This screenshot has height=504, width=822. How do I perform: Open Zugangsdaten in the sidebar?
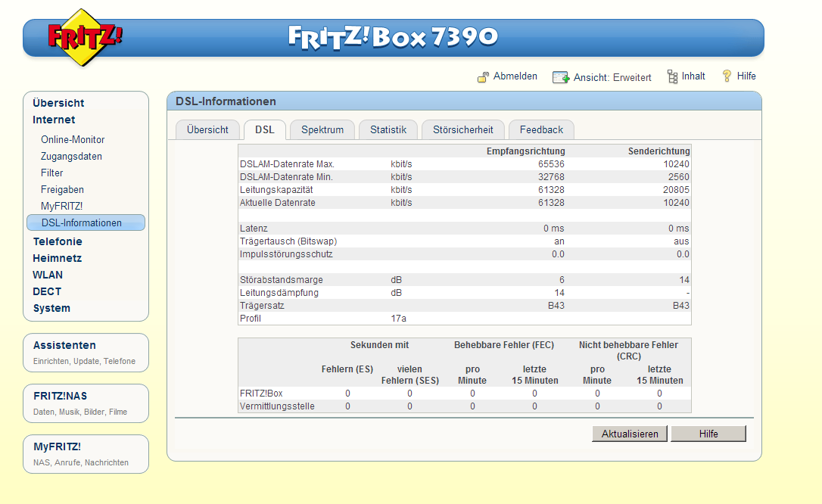[x=71, y=156]
